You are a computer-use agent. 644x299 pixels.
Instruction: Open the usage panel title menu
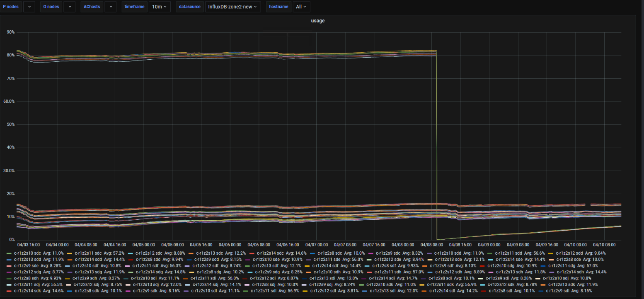point(317,21)
